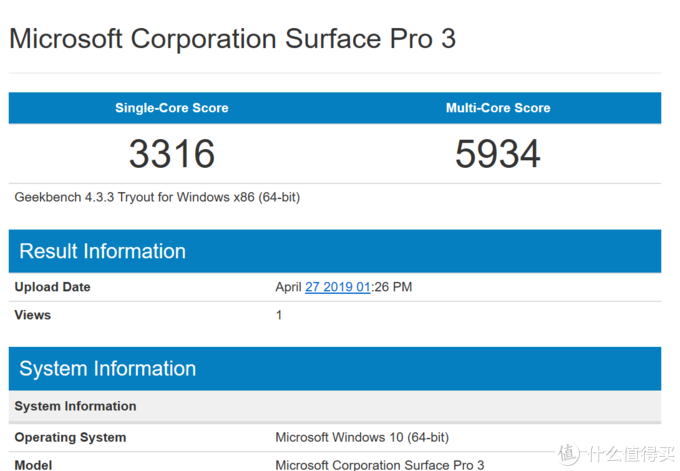
Task: Click the 'Views' row label
Action: tap(33, 315)
